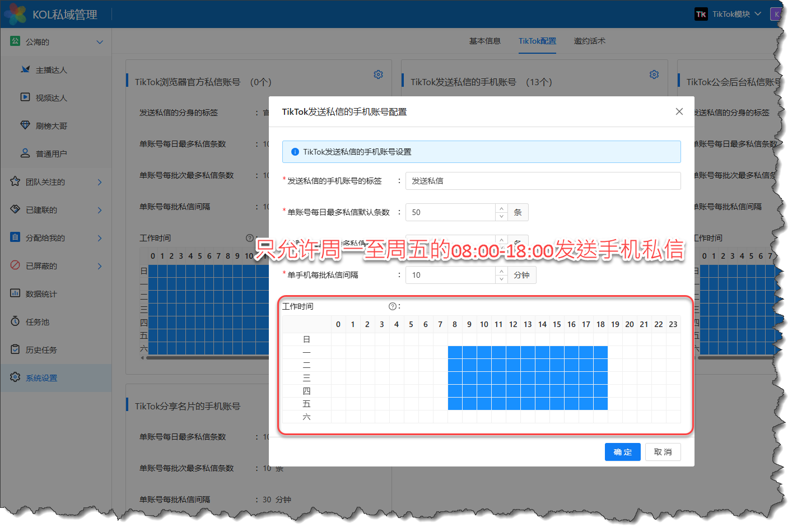
Task: Click the info icon in dialog banner
Action: click(295, 152)
